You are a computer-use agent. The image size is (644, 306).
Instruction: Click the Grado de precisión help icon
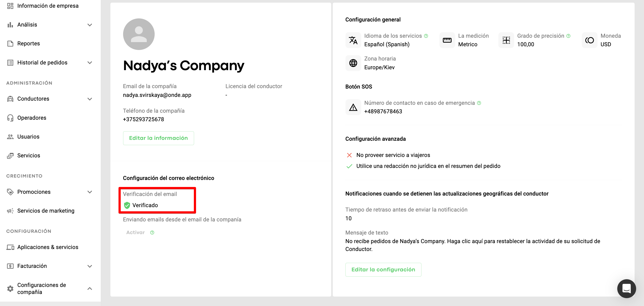click(568, 36)
